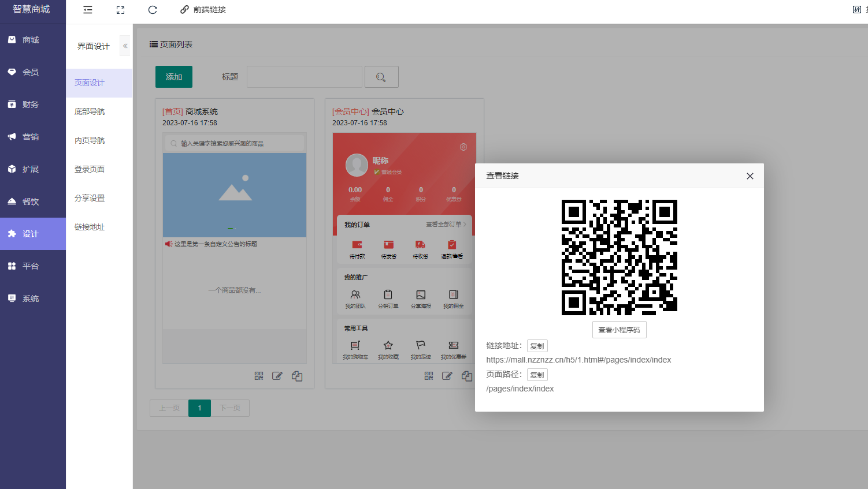Copy the 链接地址 with 复制 button

[537, 346]
